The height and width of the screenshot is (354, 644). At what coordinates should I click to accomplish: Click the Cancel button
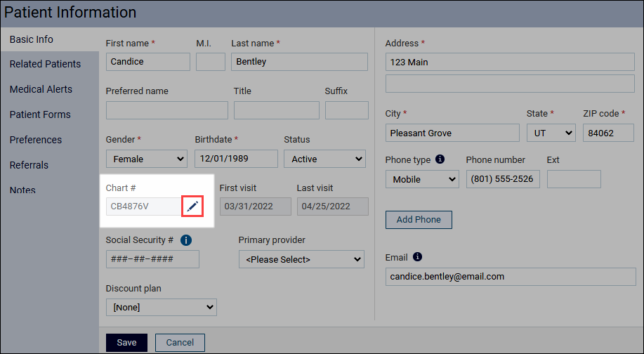point(180,343)
